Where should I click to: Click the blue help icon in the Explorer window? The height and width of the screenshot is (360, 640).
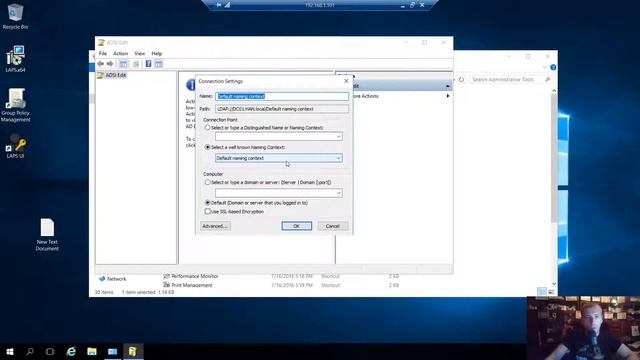(x=553, y=67)
